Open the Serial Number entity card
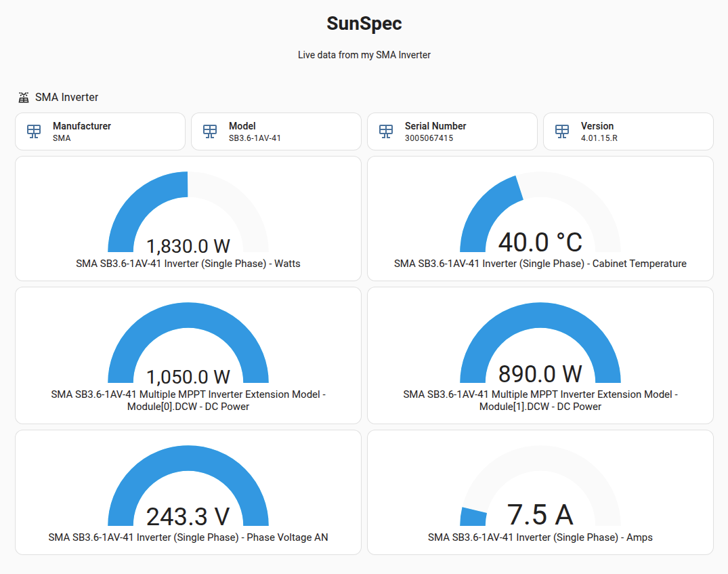 [x=452, y=131]
